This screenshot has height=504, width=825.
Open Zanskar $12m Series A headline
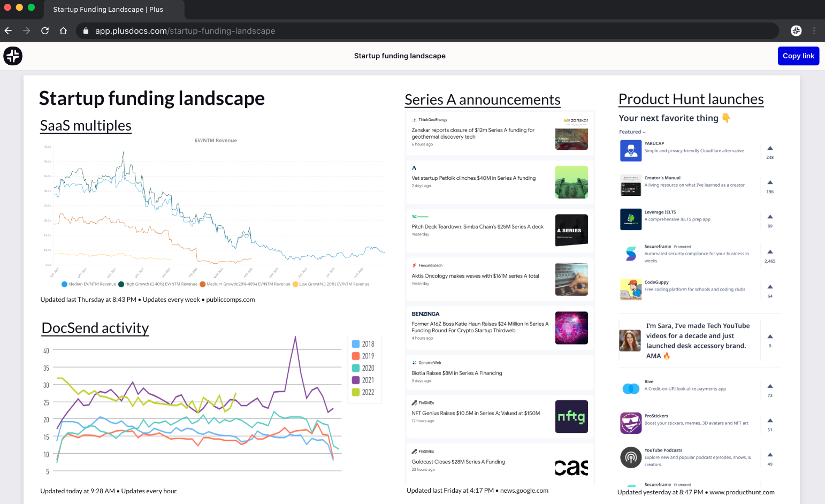[x=473, y=133]
